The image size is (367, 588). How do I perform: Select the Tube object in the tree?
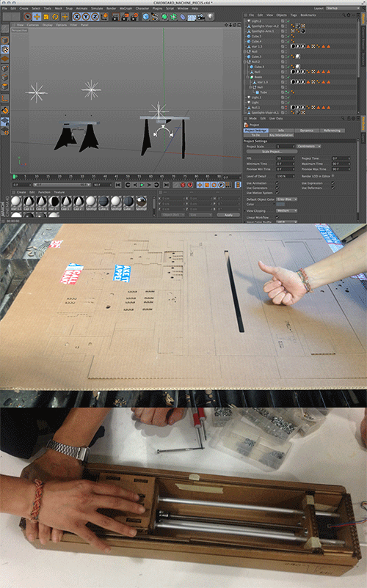tap(264, 92)
